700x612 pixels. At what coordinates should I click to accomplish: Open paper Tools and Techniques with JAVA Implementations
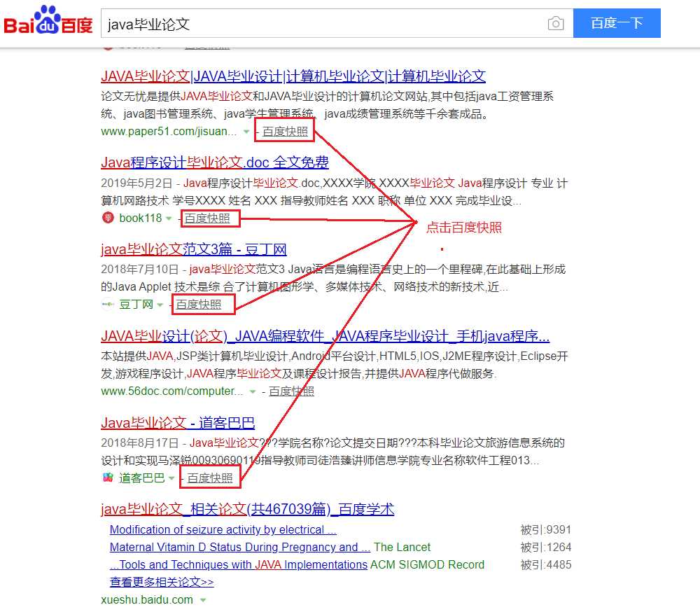239,564
